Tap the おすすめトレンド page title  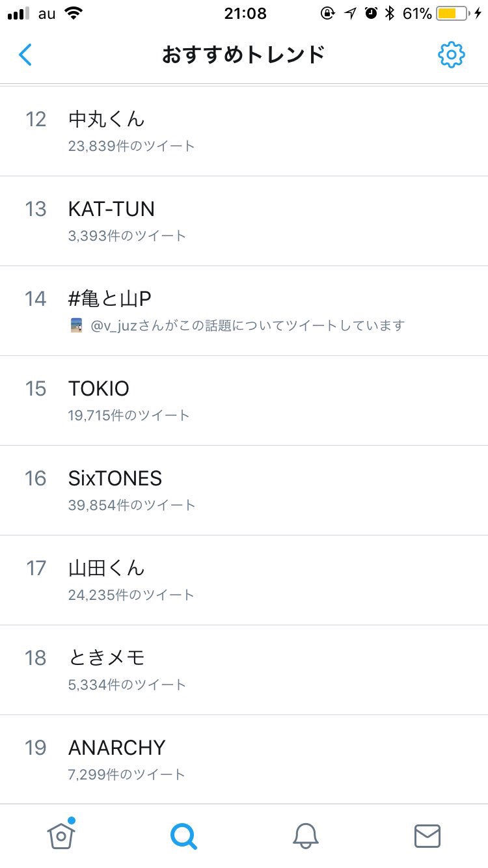[243, 55]
